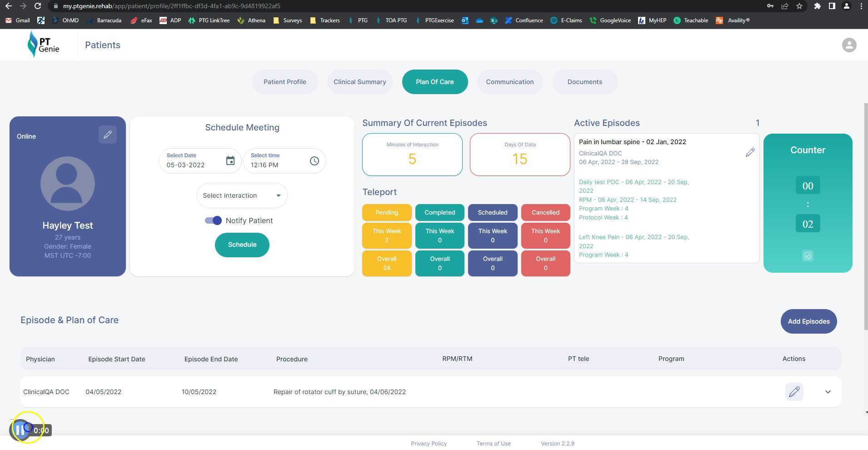Open the Chrome menu with three dots

click(x=862, y=6)
